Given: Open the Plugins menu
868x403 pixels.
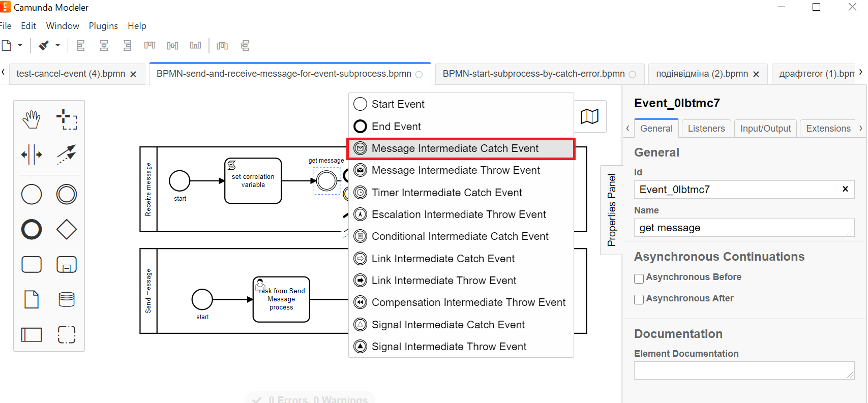Looking at the screenshot, I should point(103,26).
